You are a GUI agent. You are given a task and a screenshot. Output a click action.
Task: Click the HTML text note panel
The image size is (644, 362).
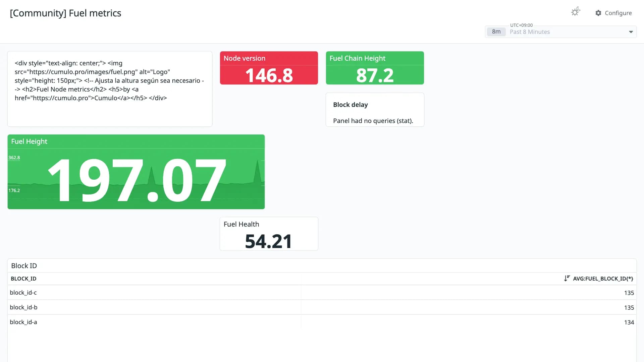110,89
